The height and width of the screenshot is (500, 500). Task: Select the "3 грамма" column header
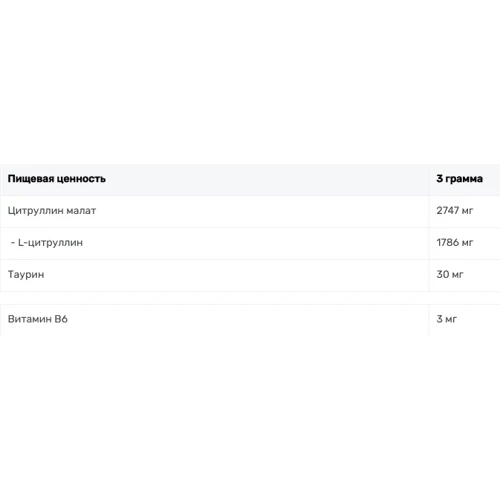[x=464, y=179]
